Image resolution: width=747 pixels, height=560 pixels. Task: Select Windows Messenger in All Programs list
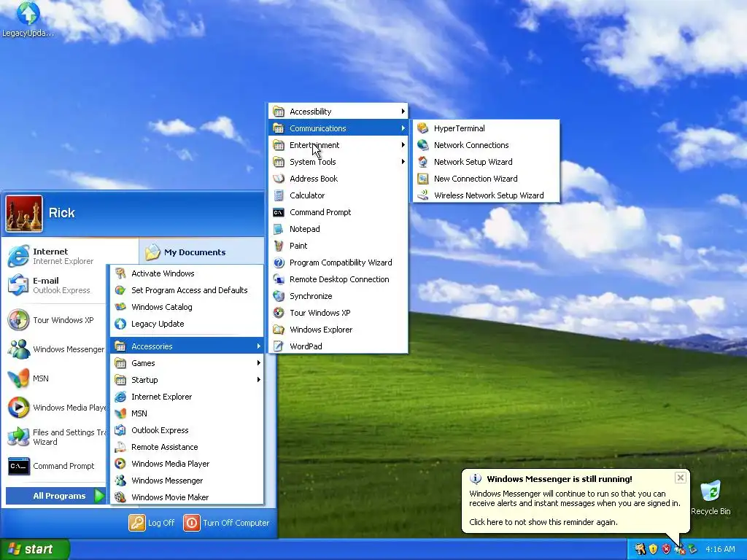(x=187, y=481)
